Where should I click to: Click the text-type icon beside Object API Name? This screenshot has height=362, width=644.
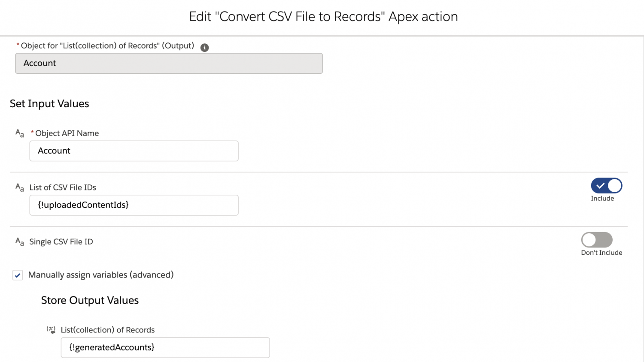tap(19, 133)
